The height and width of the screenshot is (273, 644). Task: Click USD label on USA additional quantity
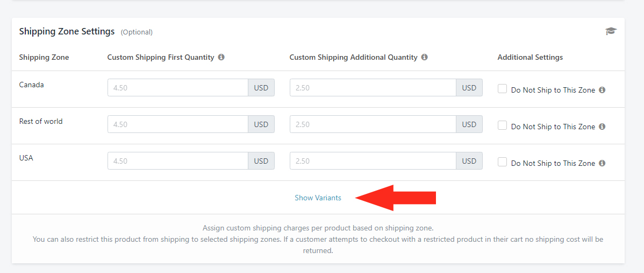click(x=469, y=161)
